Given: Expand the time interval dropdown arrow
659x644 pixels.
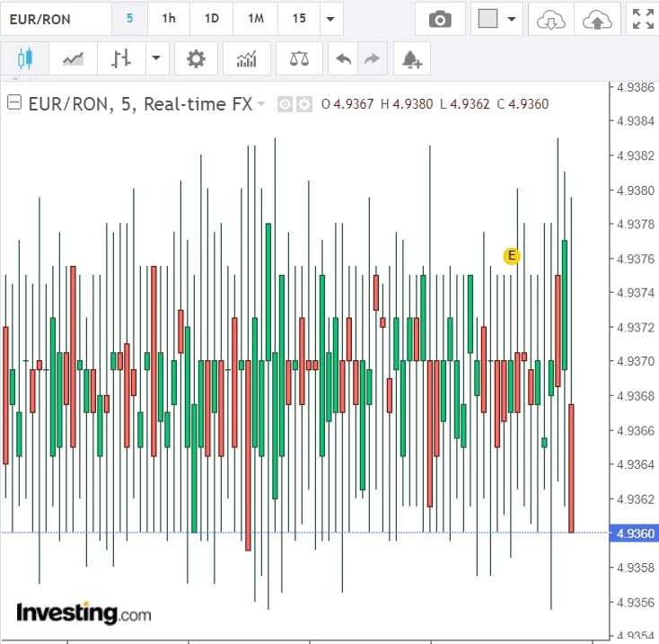Looking at the screenshot, I should coord(331,19).
